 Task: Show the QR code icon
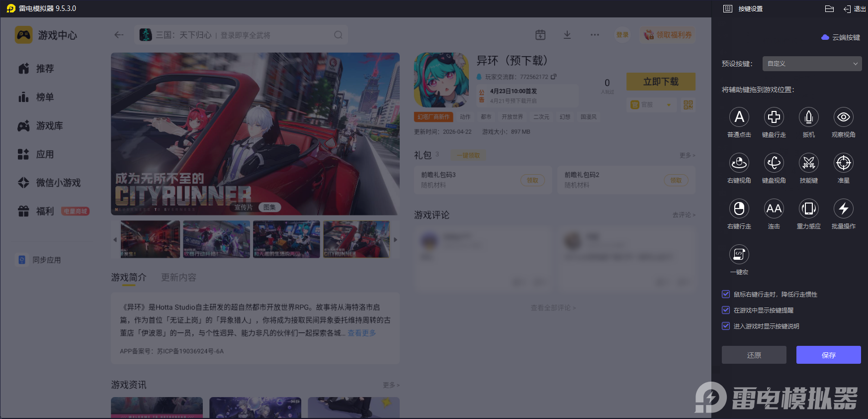(x=688, y=105)
